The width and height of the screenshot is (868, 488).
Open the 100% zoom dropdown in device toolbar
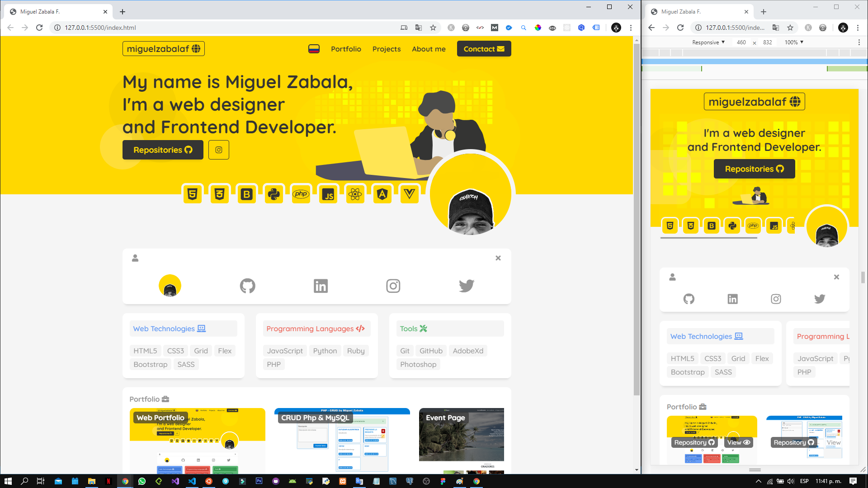pos(794,42)
